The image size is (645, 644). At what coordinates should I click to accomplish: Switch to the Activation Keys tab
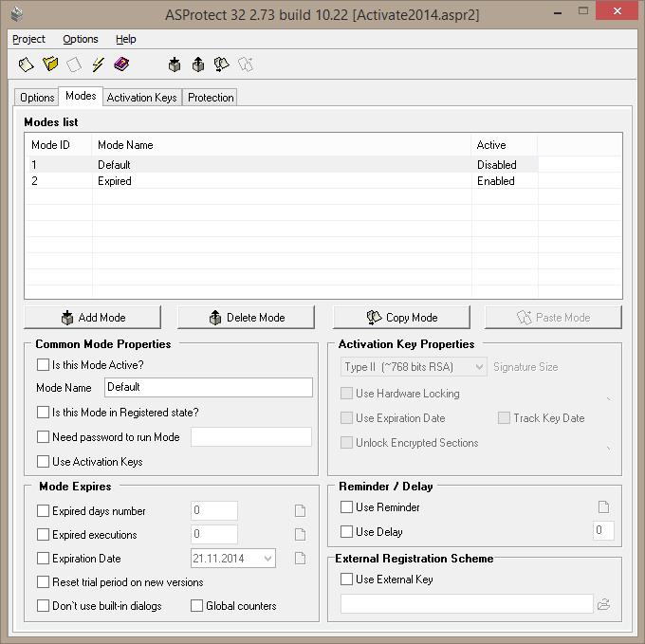[x=142, y=98]
